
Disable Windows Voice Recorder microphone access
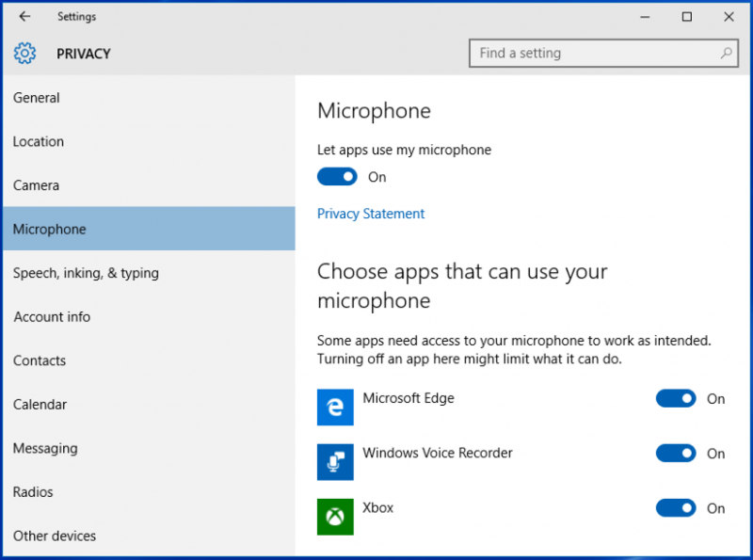(676, 453)
